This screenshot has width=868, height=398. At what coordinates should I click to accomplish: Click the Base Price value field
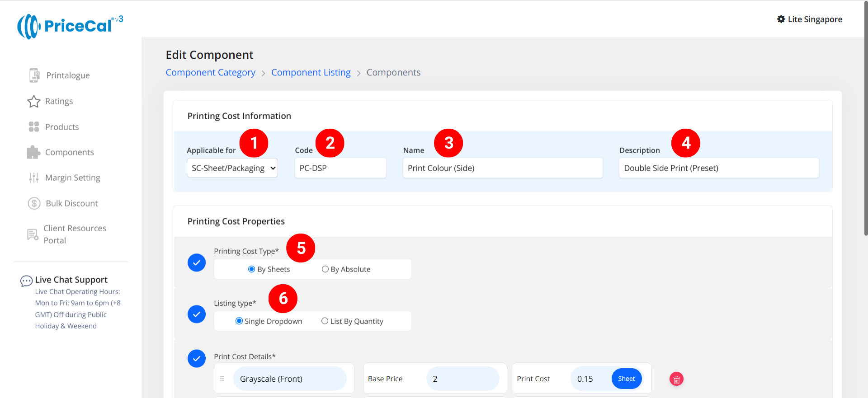tap(462, 379)
